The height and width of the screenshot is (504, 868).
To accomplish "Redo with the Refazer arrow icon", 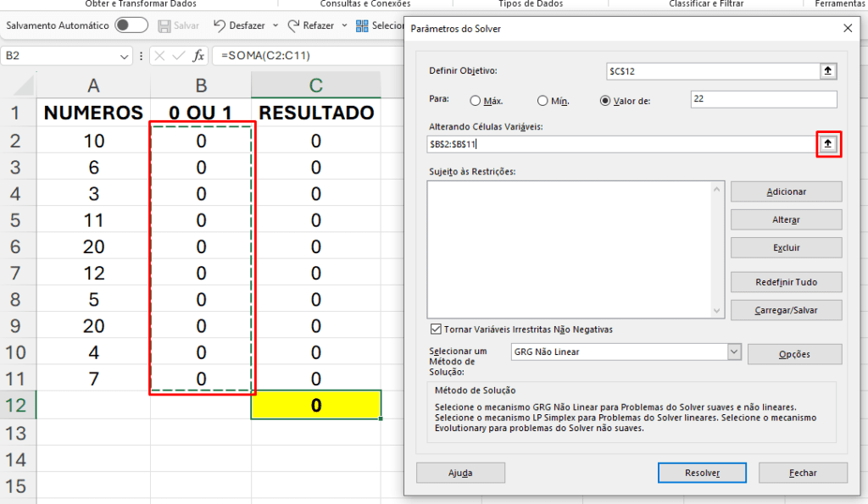I will (x=293, y=25).
